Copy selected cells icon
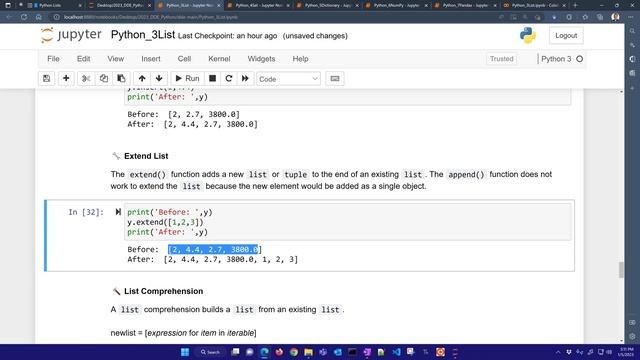 pyautogui.click(x=104, y=78)
